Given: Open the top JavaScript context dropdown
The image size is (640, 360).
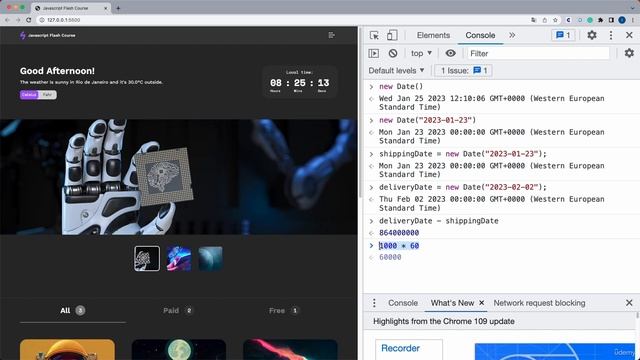Looking at the screenshot, I should point(421,53).
